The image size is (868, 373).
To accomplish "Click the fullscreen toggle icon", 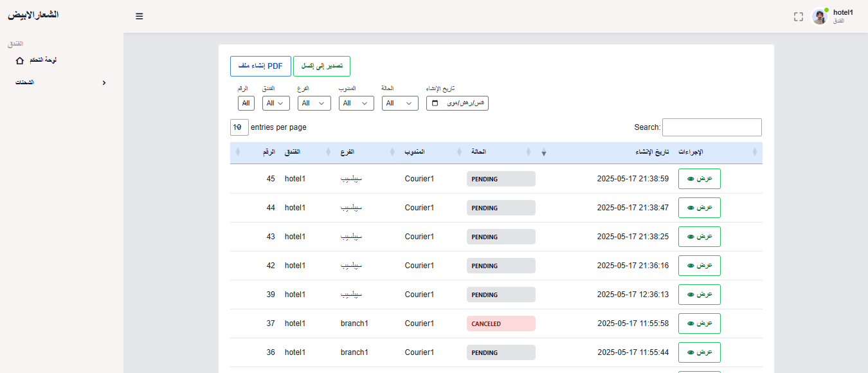I will [799, 17].
